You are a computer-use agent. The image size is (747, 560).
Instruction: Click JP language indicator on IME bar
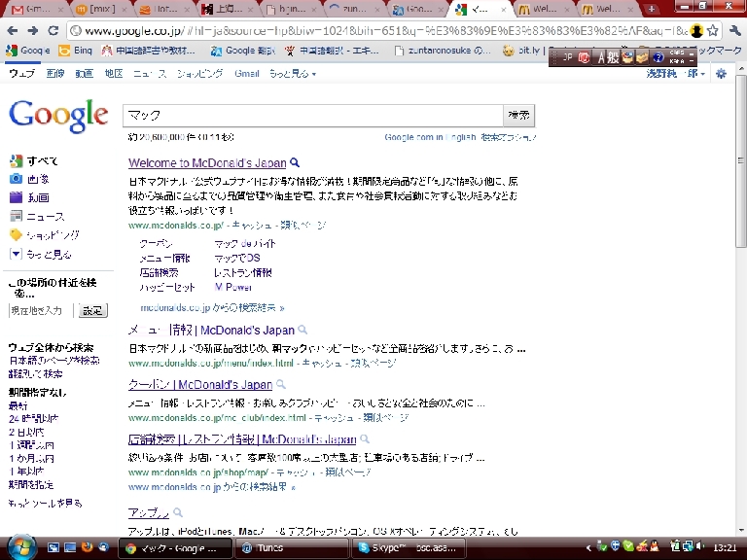tap(567, 57)
